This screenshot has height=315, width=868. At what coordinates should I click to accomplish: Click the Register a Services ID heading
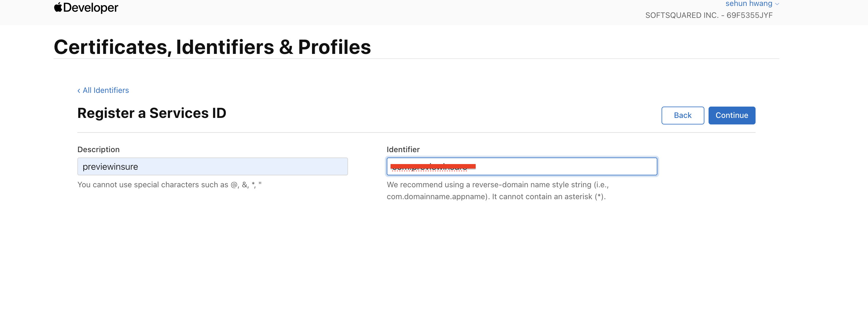click(x=152, y=113)
